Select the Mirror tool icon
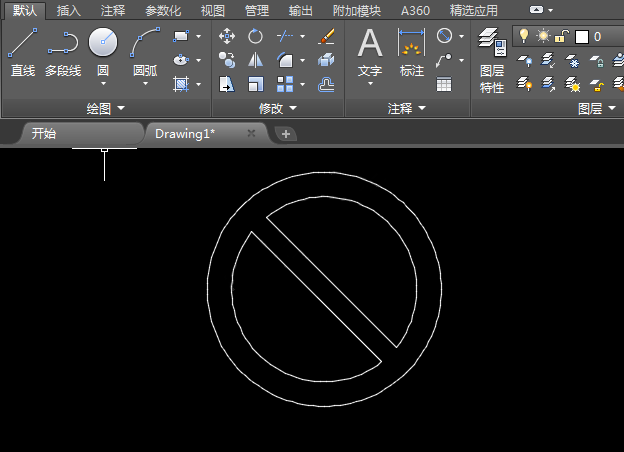This screenshot has width=624, height=452. 255,60
